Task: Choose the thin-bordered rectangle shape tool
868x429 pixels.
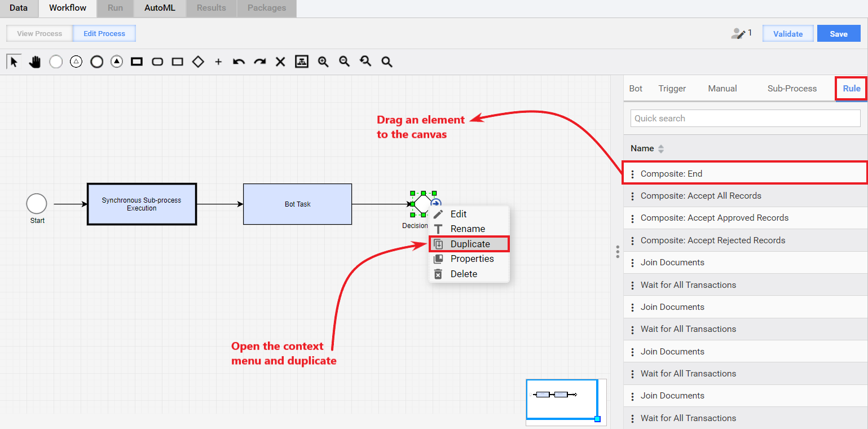Action: tap(178, 62)
